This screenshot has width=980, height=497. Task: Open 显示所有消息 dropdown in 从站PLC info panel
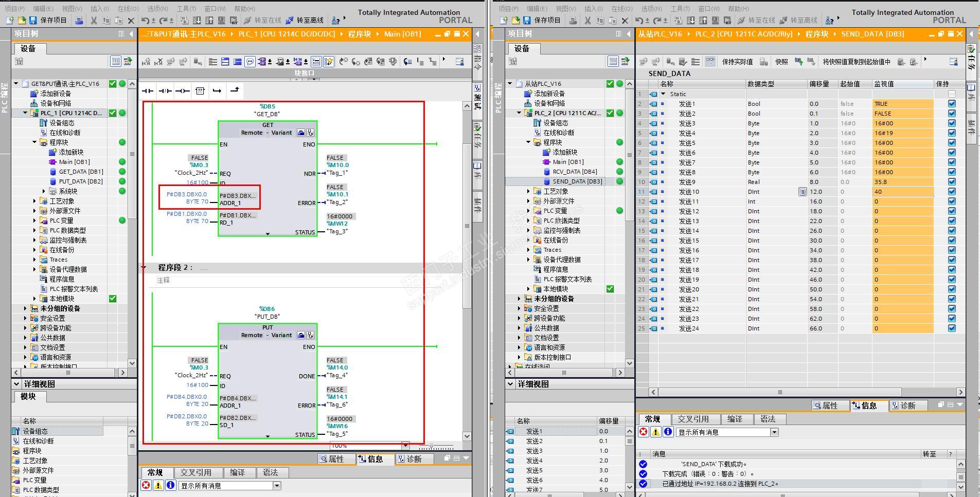(774, 432)
